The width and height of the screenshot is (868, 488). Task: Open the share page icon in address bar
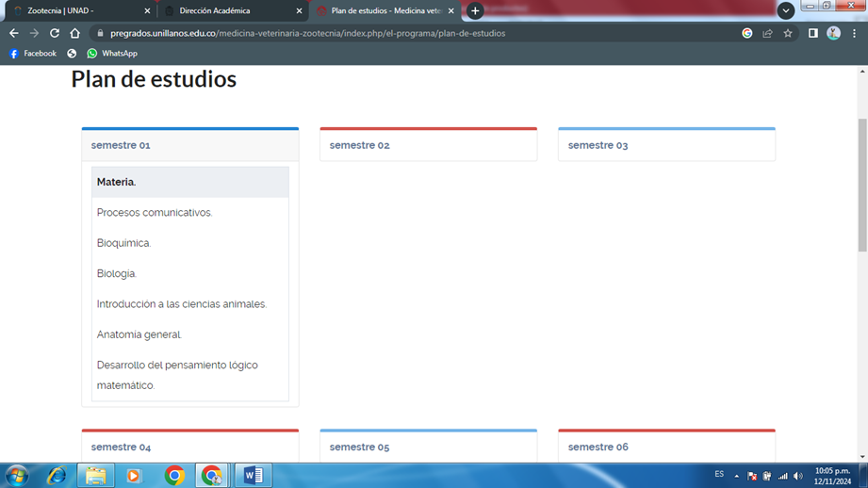click(x=767, y=33)
